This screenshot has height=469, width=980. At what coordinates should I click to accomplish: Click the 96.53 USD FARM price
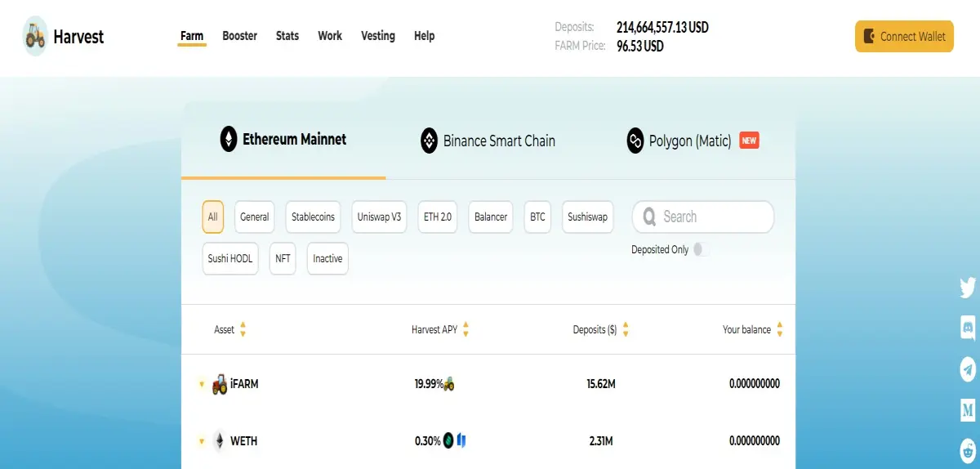(x=640, y=47)
